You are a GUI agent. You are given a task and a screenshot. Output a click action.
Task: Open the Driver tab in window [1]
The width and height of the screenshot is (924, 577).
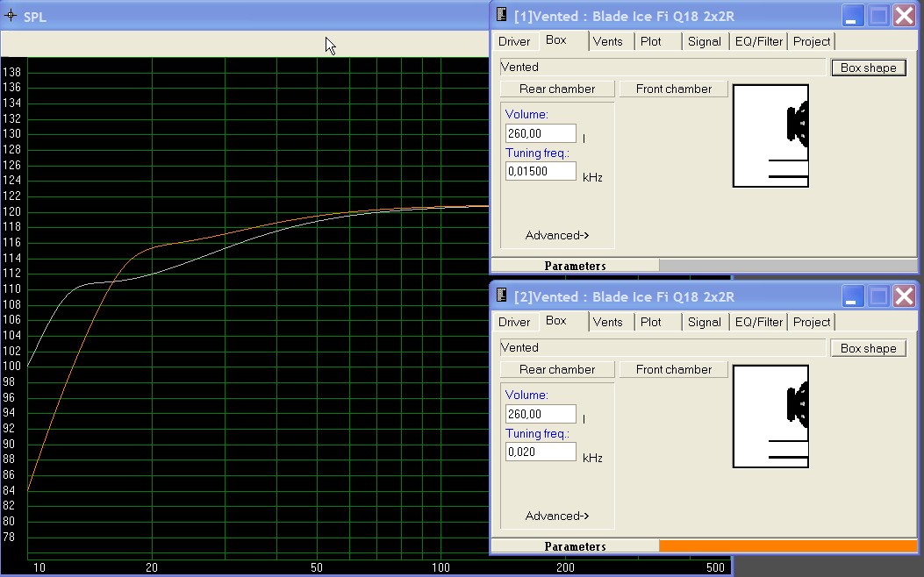pyautogui.click(x=514, y=41)
